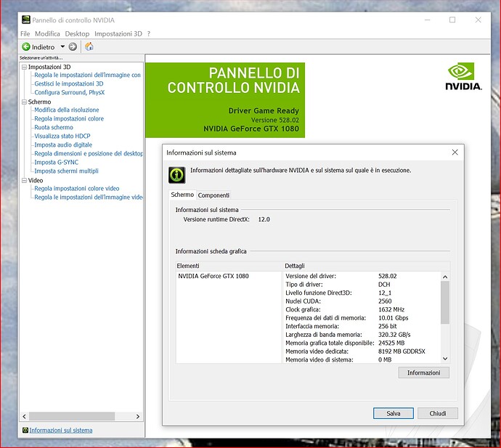Collapse the Impostazioni 3D tree node
501x448 pixels.
(24, 67)
